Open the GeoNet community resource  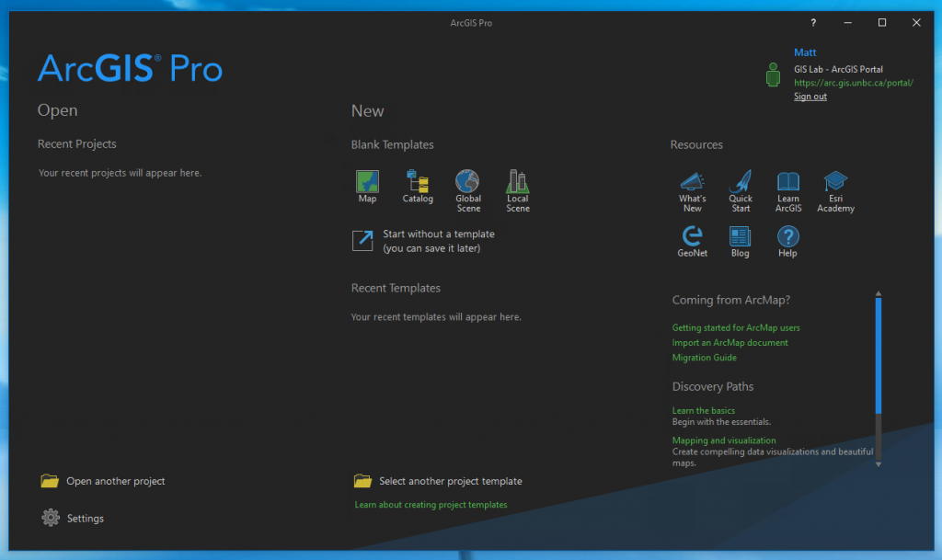pos(692,242)
